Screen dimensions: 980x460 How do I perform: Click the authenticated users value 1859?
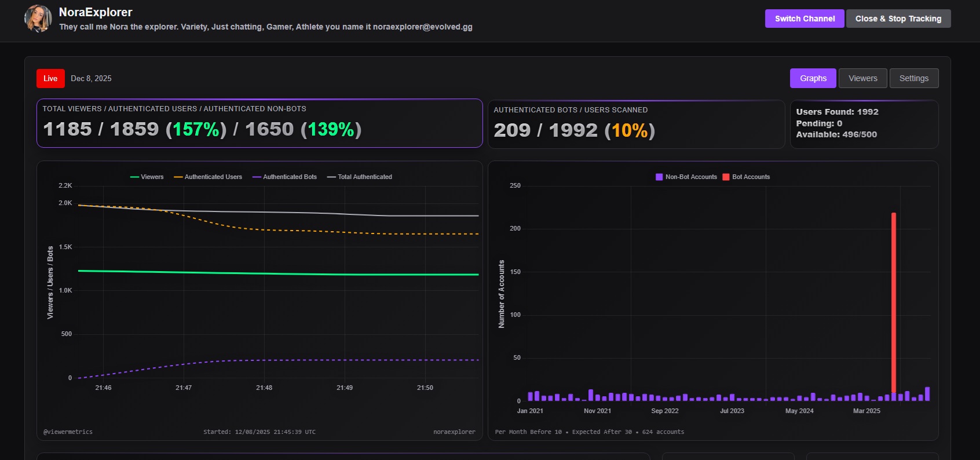134,129
